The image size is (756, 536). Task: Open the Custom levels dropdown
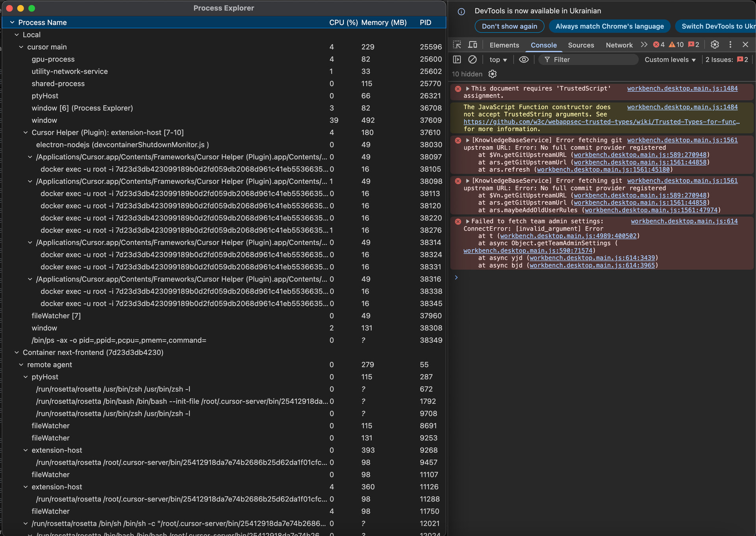tap(670, 60)
